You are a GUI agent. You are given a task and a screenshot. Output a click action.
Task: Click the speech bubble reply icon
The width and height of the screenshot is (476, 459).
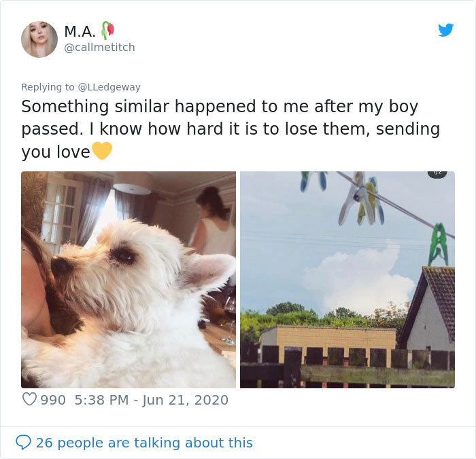point(23,443)
